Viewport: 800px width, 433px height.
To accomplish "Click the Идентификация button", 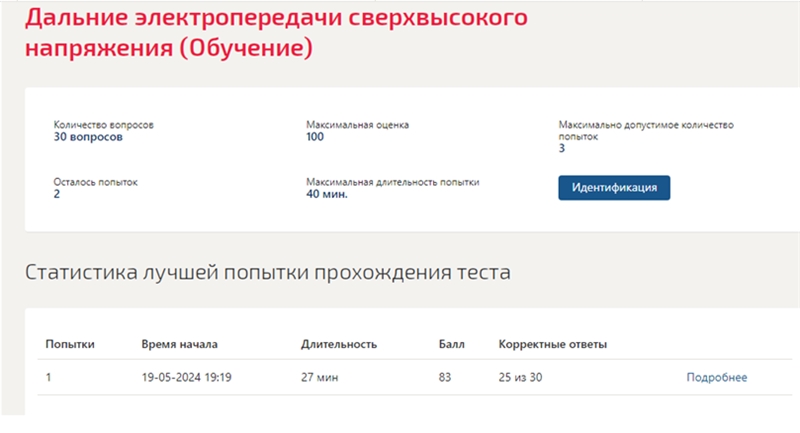I will 613,188.
